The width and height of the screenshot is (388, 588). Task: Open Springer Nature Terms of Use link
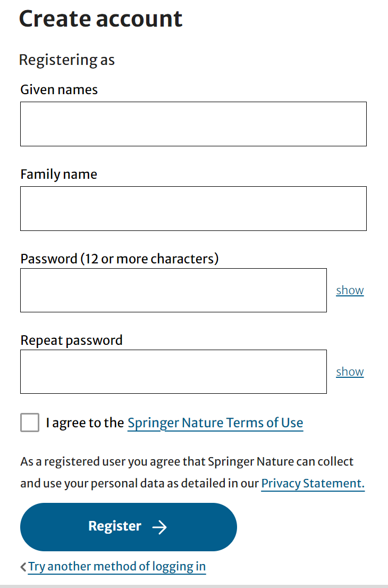(215, 423)
